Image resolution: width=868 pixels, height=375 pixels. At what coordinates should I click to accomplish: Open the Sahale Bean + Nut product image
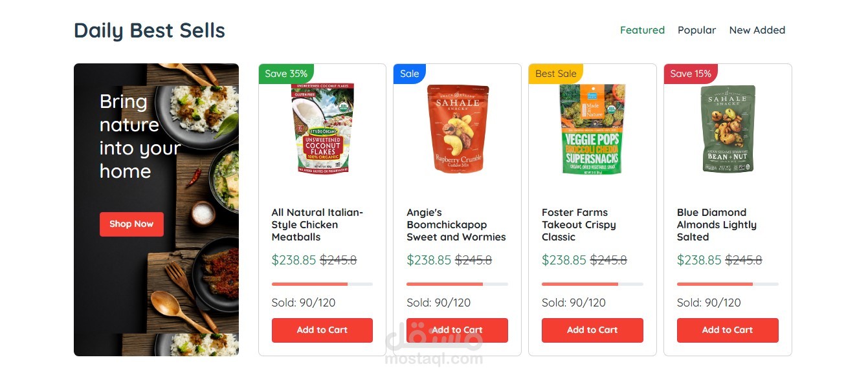[728, 129]
